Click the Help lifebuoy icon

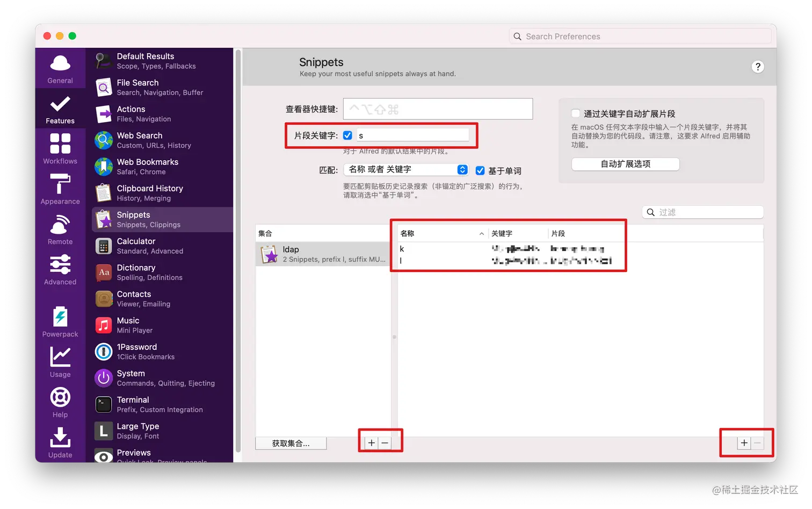click(60, 397)
